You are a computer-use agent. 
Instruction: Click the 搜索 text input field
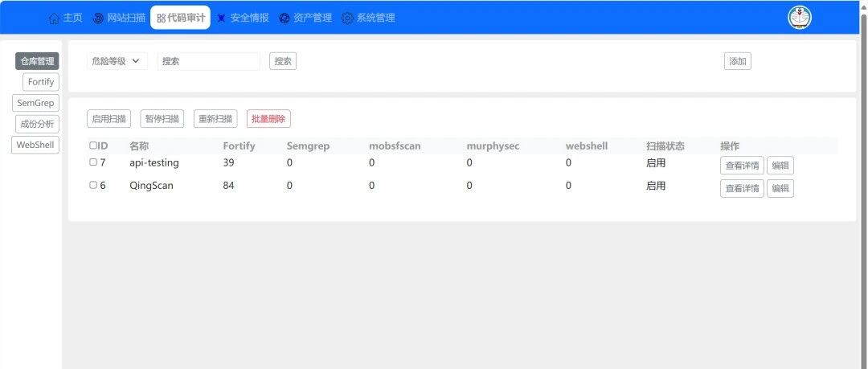(209, 61)
